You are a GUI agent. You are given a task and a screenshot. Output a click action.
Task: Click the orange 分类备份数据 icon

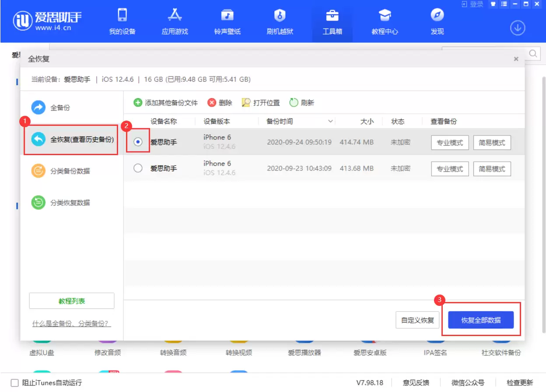(x=38, y=171)
